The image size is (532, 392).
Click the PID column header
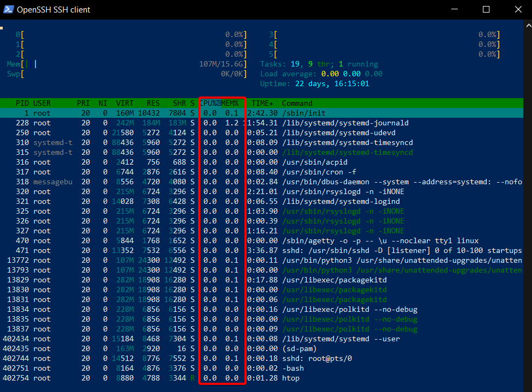tap(22, 103)
